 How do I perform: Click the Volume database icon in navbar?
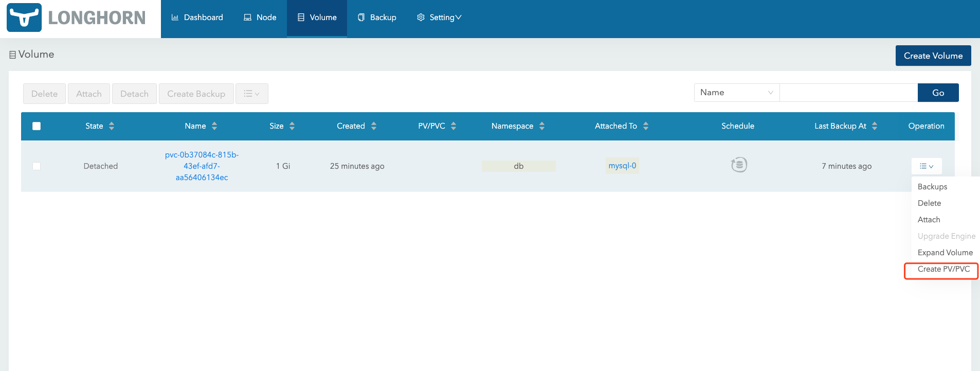[x=301, y=17]
